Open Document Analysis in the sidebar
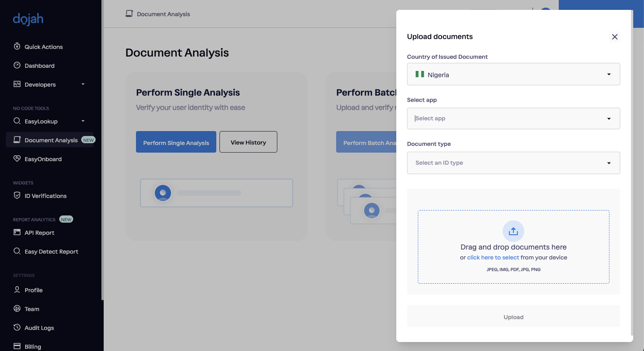 [x=51, y=140]
